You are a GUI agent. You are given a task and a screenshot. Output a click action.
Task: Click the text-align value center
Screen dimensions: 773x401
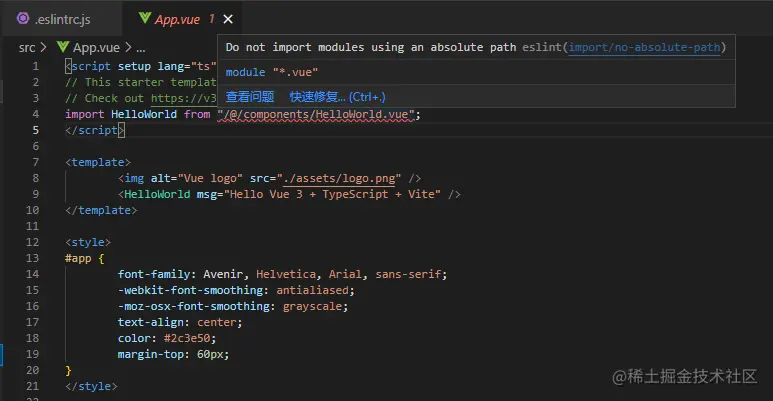(216, 323)
